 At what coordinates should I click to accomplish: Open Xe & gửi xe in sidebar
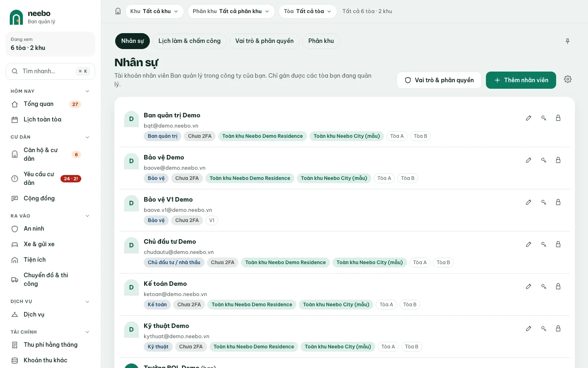coord(50,244)
